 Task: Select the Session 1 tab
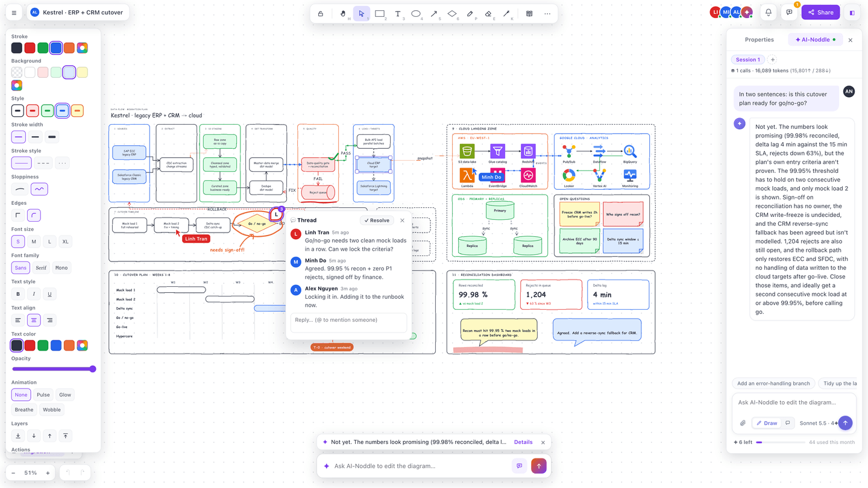click(747, 60)
